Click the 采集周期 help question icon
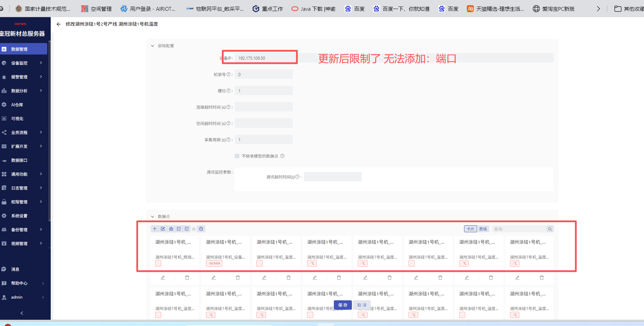Viewport: 644px width, 326px height. coord(229,140)
